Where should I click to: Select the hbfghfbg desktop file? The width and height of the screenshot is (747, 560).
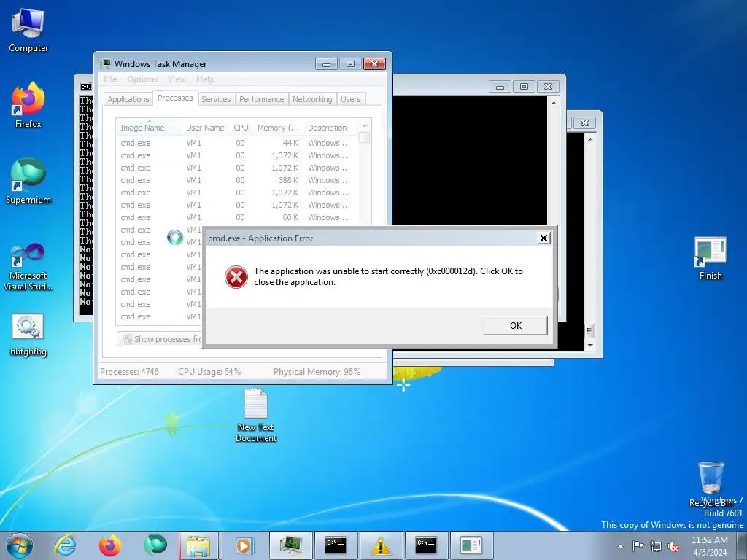(28, 335)
